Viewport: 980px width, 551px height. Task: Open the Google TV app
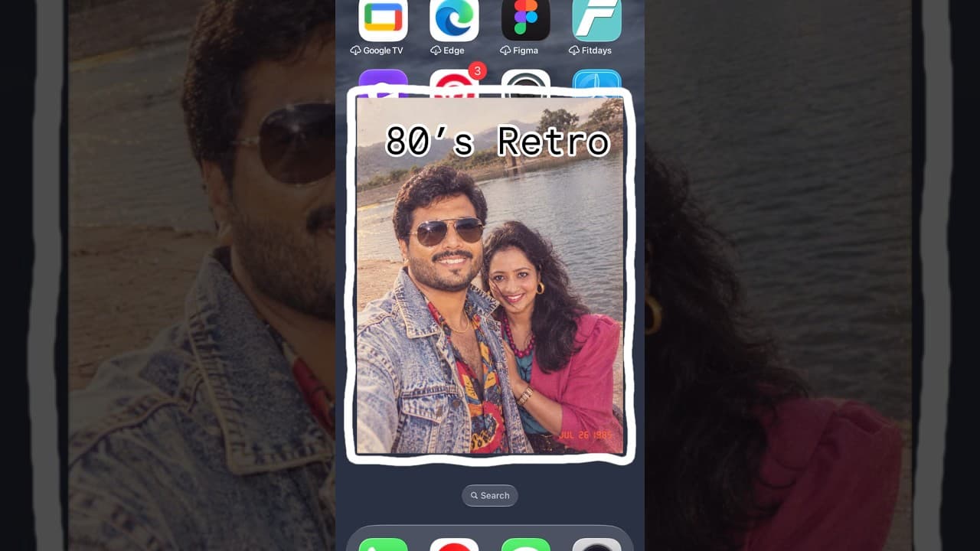click(x=383, y=19)
